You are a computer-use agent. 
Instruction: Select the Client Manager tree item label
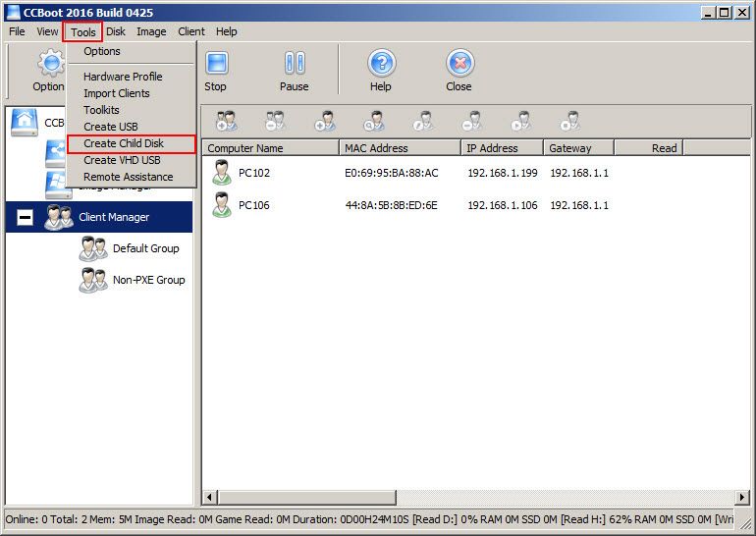(x=114, y=217)
